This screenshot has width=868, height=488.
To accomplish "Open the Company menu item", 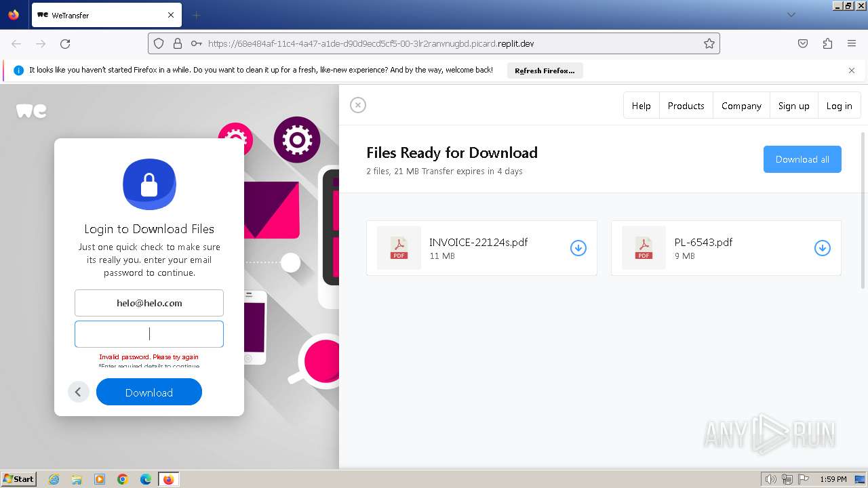I will pos(742,106).
